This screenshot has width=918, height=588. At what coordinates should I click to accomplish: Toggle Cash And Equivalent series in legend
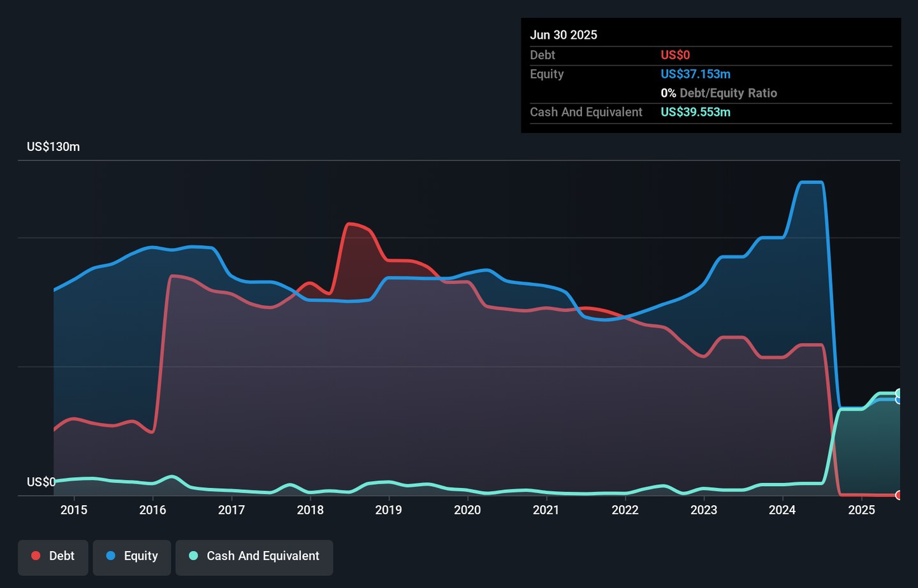254,557
